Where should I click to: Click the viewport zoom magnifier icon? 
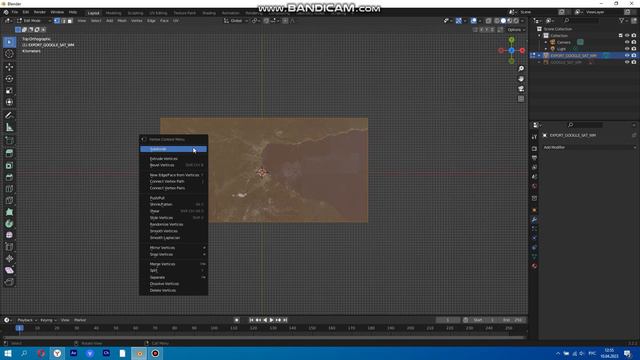click(x=521, y=69)
